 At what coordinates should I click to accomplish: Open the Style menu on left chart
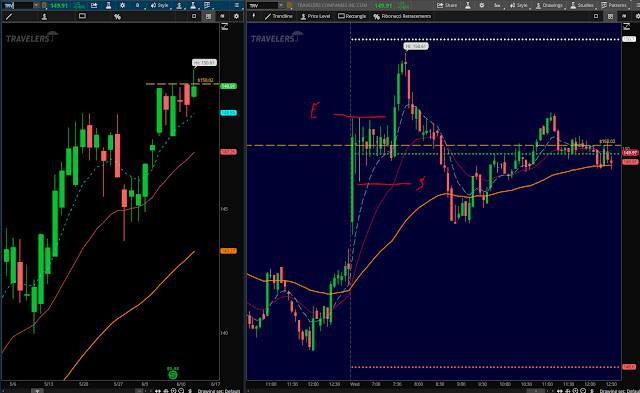(160, 5)
